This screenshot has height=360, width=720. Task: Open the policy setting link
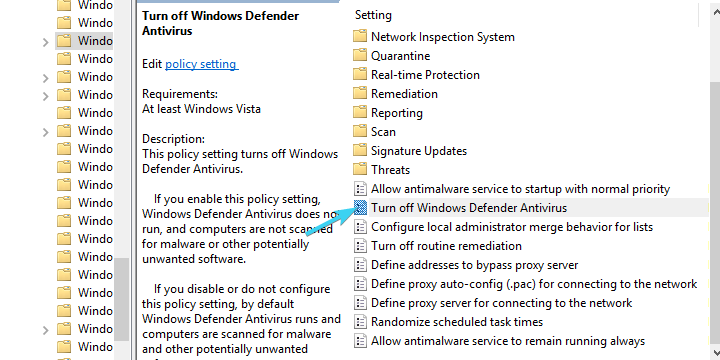tap(202, 64)
